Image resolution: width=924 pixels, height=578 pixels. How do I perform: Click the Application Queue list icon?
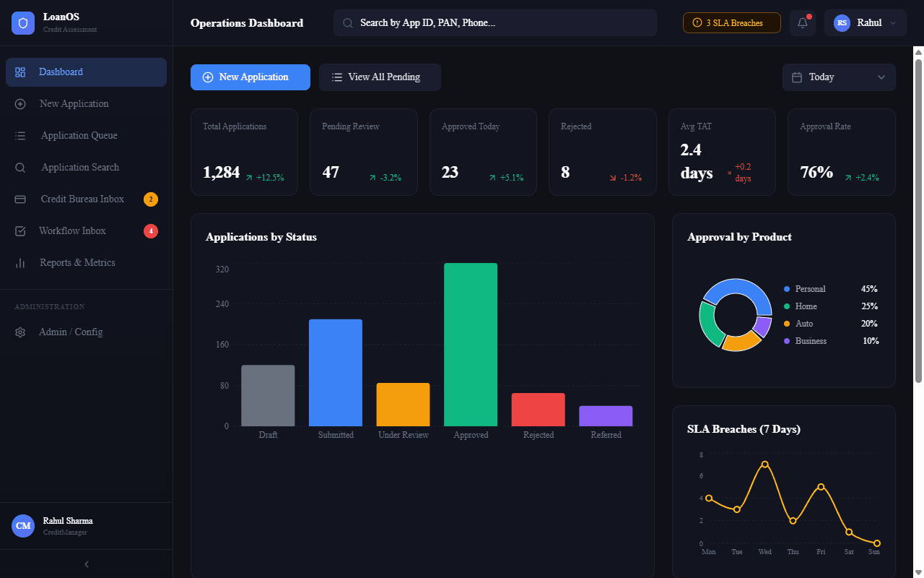tap(20, 136)
